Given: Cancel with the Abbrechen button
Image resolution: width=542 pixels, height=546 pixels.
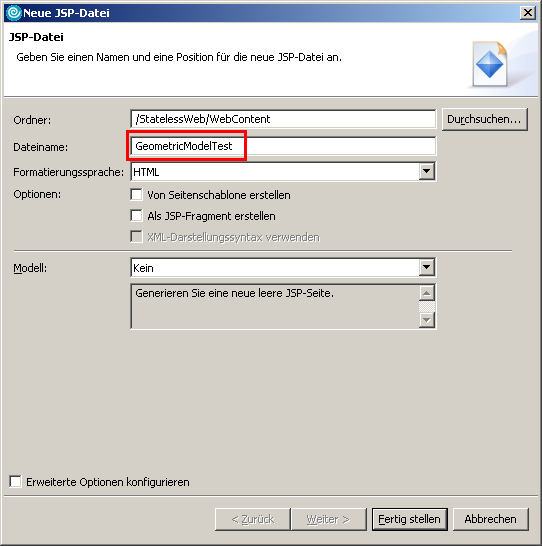Looking at the screenshot, I should [490, 519].
